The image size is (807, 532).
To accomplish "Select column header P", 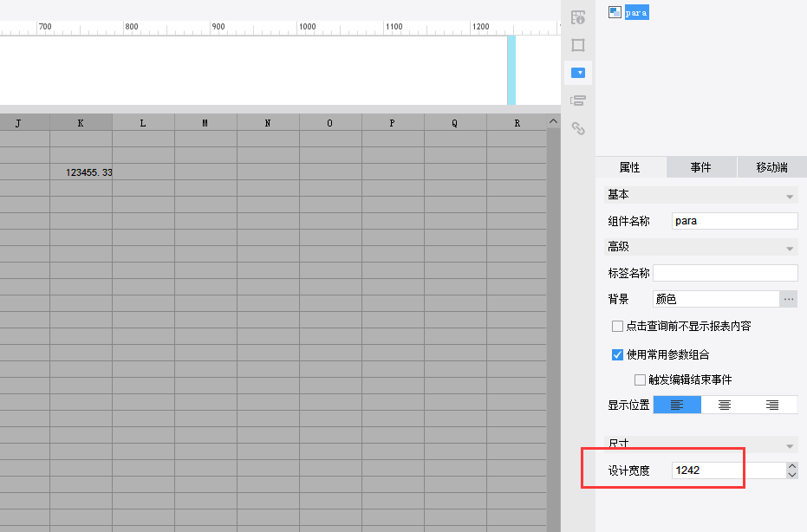I will 393,123.
